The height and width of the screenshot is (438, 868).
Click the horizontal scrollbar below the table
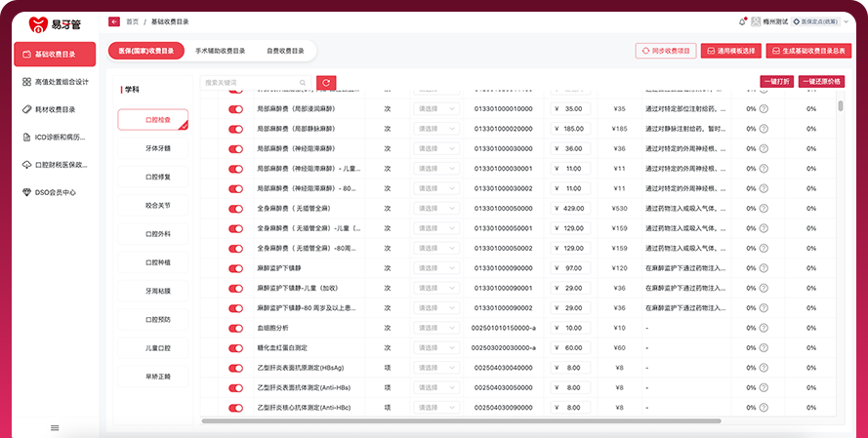(x=461, y=420)
